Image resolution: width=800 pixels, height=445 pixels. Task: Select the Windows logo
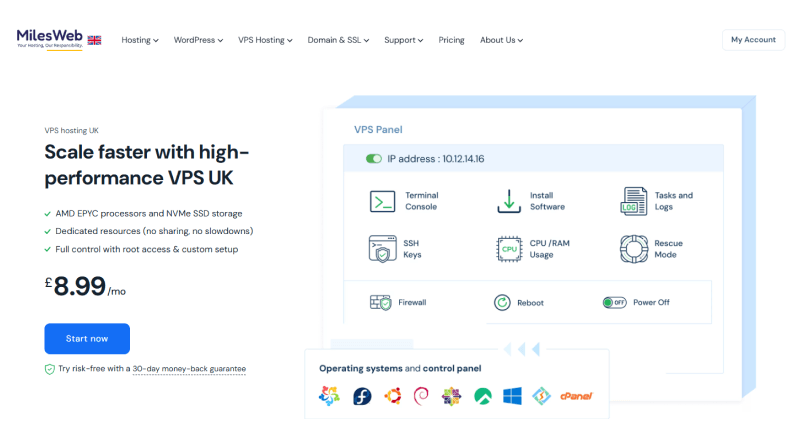tap(512, 396)
